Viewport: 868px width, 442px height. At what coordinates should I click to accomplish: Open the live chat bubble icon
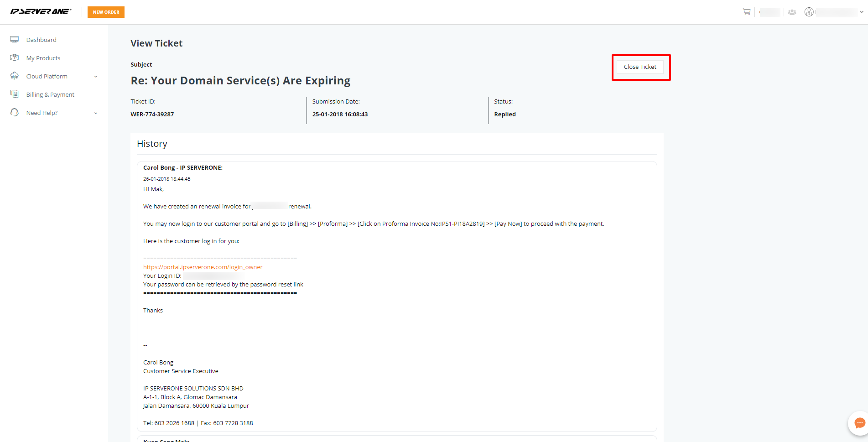[x=859, y=423]
